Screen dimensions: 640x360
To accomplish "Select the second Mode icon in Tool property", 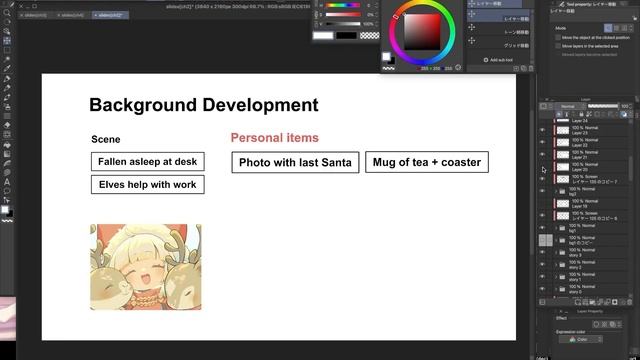I will (x=616, y=28).
